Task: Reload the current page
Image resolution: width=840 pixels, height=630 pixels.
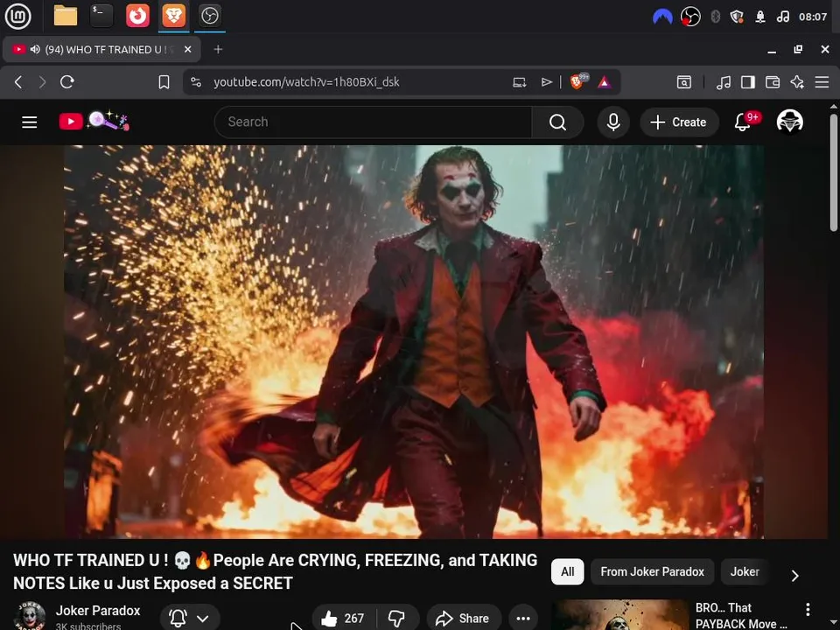Action: pyautogui.click(x=67, y=82)
